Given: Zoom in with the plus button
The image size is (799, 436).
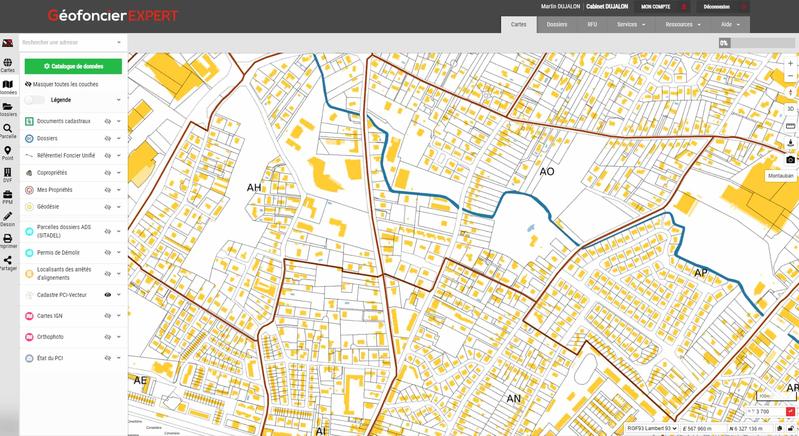Looking at the screenshot, I should coord(790,64).
